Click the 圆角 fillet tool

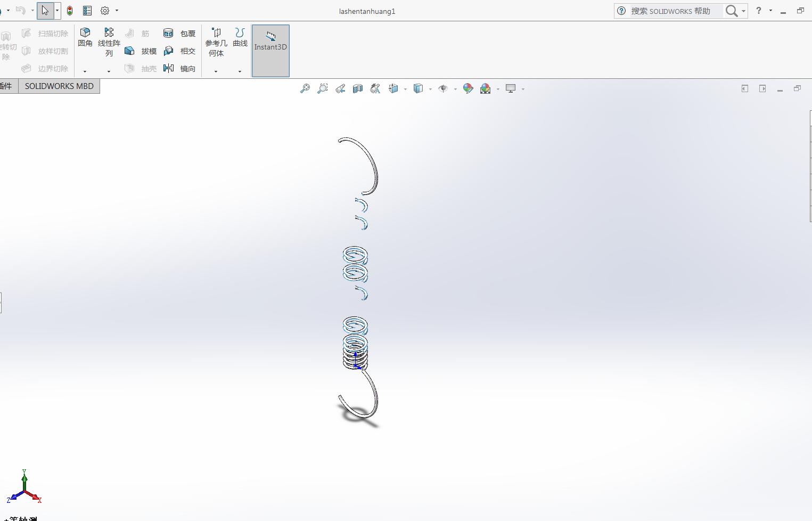85,37
